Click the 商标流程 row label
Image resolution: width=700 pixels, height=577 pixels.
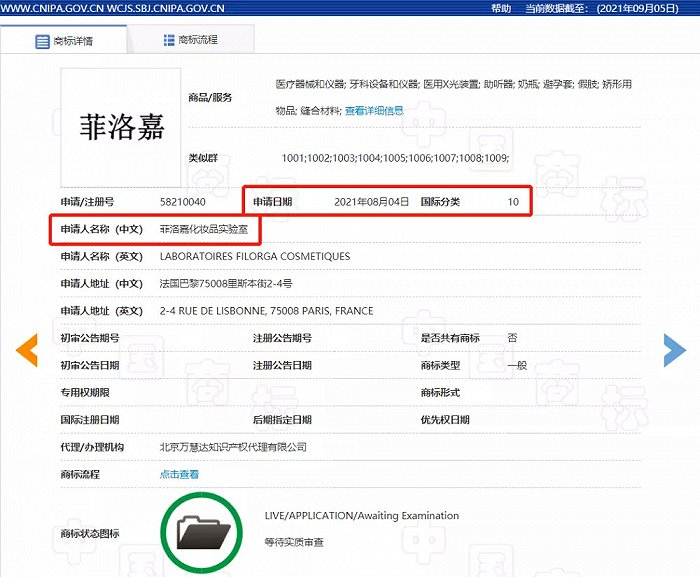click(80, 474)
